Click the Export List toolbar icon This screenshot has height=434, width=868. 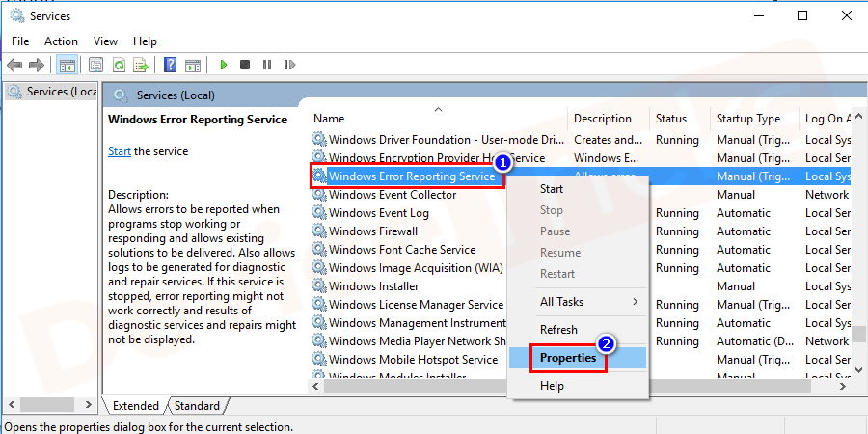[141, 66]
